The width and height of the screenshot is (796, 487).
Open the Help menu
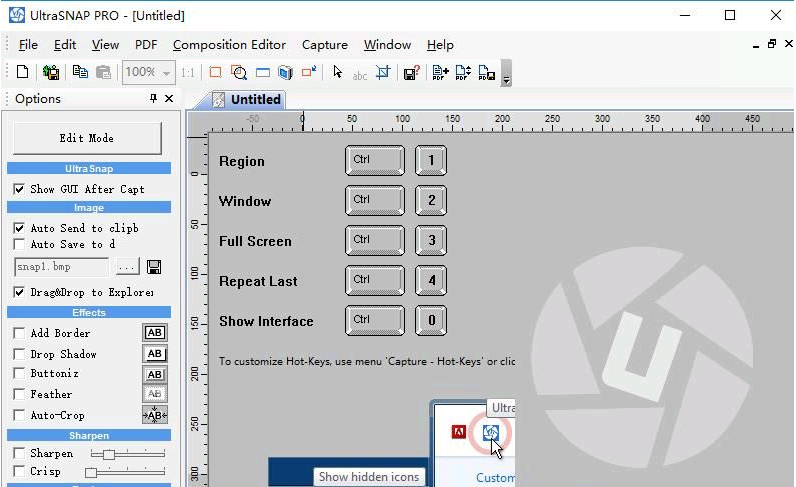(x=440, y=45)
